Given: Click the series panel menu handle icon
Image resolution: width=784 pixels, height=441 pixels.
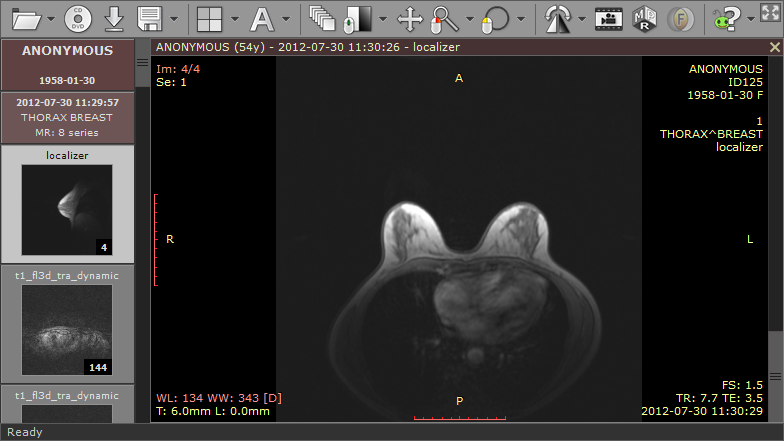Looking at the screenshot, I should point(142,63).
